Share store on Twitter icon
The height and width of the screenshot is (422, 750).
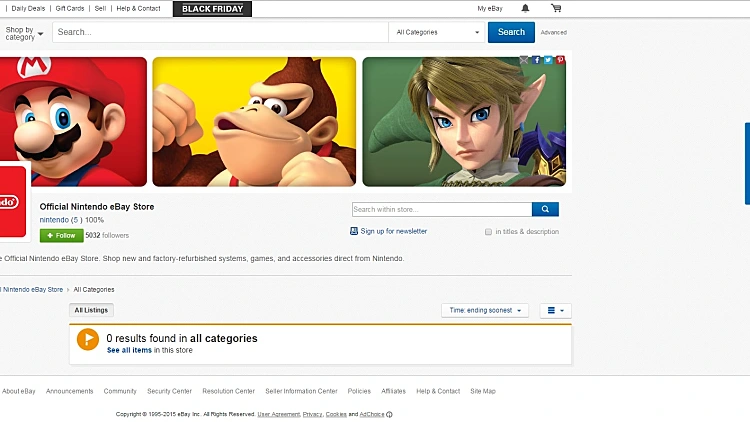pos(548,60)
